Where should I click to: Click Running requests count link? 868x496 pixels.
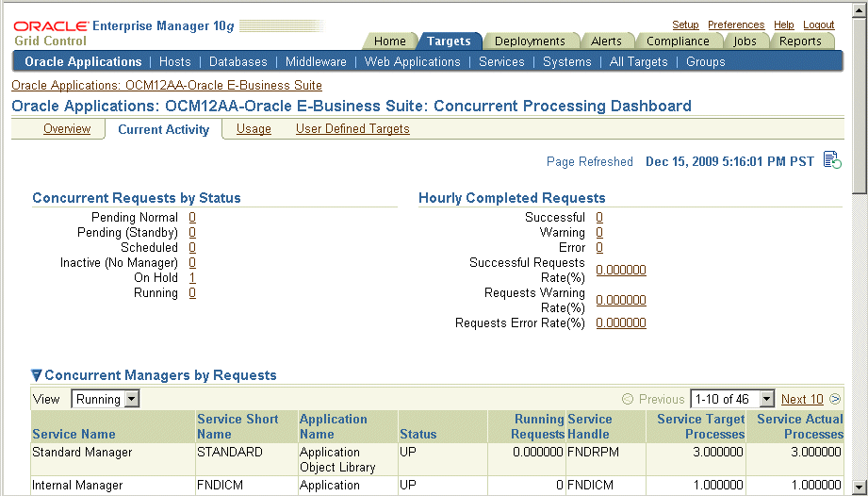click(x=192, y=293)
